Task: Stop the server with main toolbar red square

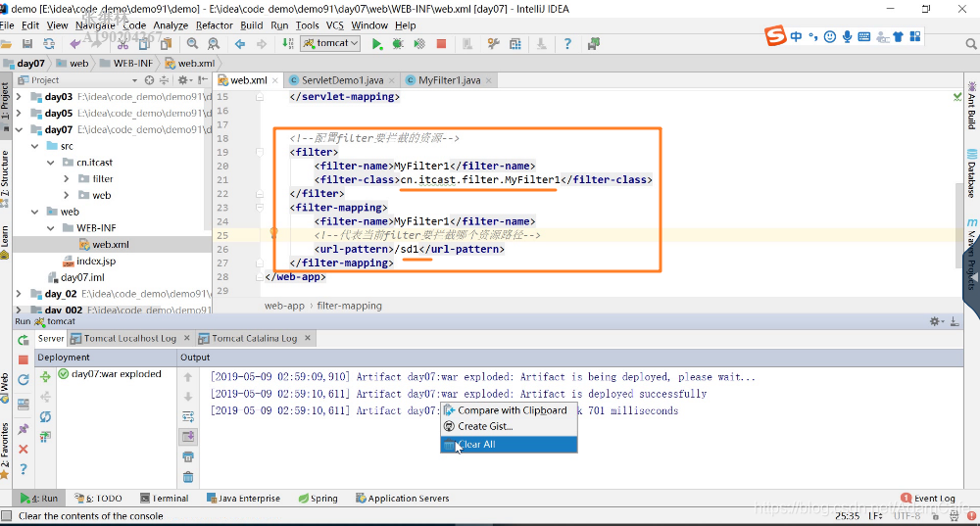Action: click(x=441, y=44)
